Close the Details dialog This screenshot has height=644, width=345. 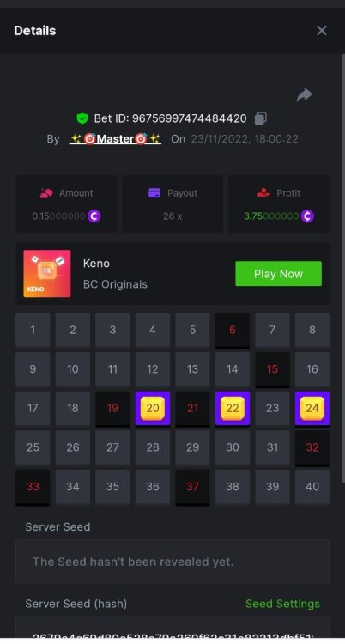(x=322, y=30)
